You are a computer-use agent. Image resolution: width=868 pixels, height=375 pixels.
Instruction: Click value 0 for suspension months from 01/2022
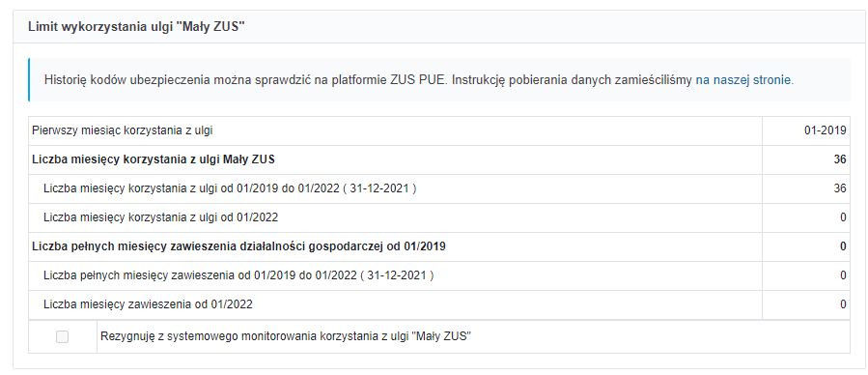[843, 304]
